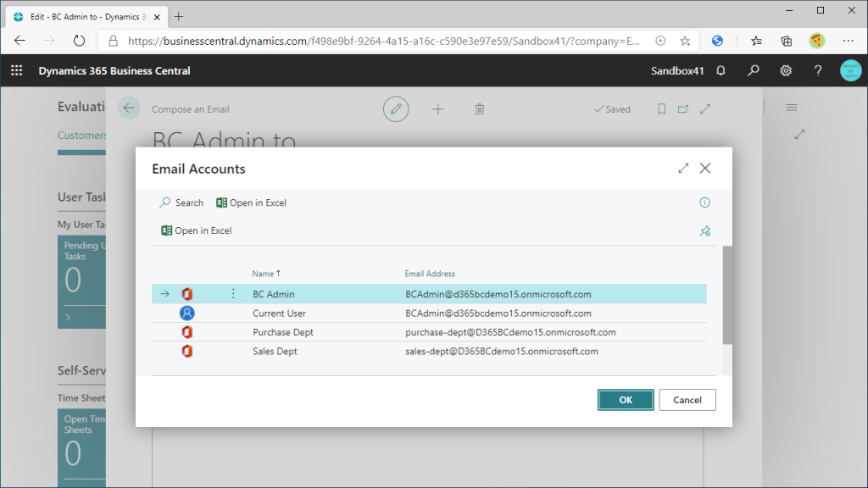Screen dimensions: 868x488
Task: Select the Sales Dept account
Action: pyautogui.click(x=275, y=351)
